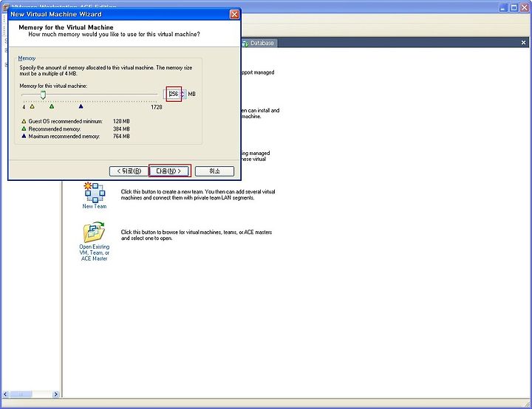
Task: Close the New Virtual Machine Wizard dialog
Action: tap(234, 14)
